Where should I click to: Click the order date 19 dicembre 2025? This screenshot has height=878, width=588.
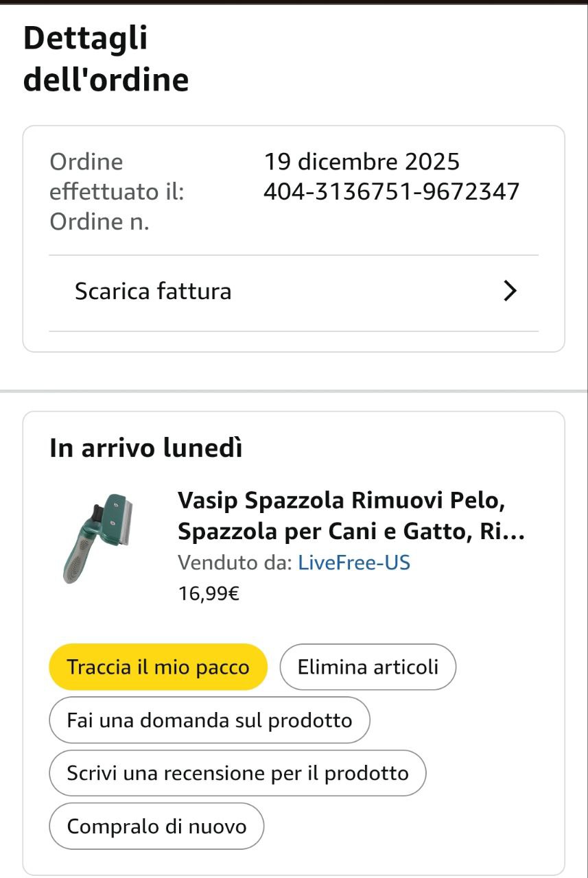tap(362, 162)
